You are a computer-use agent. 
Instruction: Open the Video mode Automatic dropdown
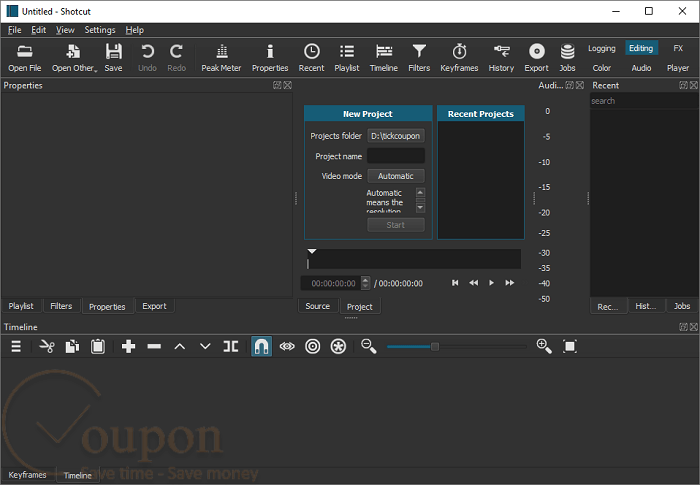(x=396, y=176)
